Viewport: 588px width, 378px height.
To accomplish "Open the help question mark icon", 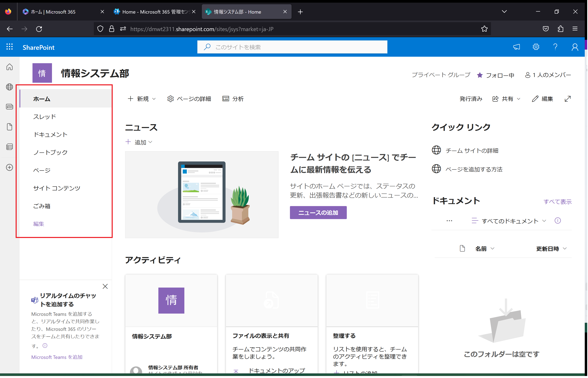I will click(555, 47).
